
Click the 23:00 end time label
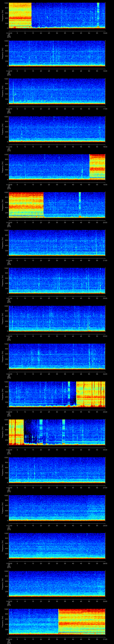105,336
